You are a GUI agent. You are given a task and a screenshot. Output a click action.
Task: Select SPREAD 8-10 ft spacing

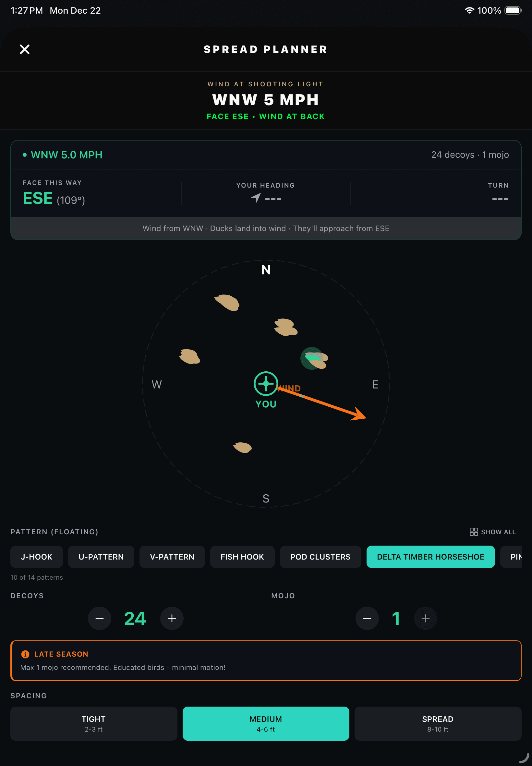click(x=438, y=723)
